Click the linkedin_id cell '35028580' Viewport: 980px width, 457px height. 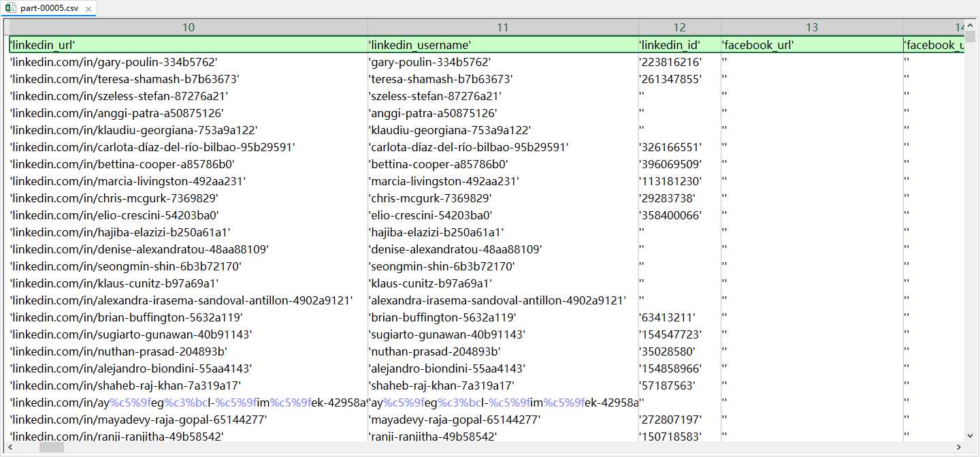tap(680, 351)
